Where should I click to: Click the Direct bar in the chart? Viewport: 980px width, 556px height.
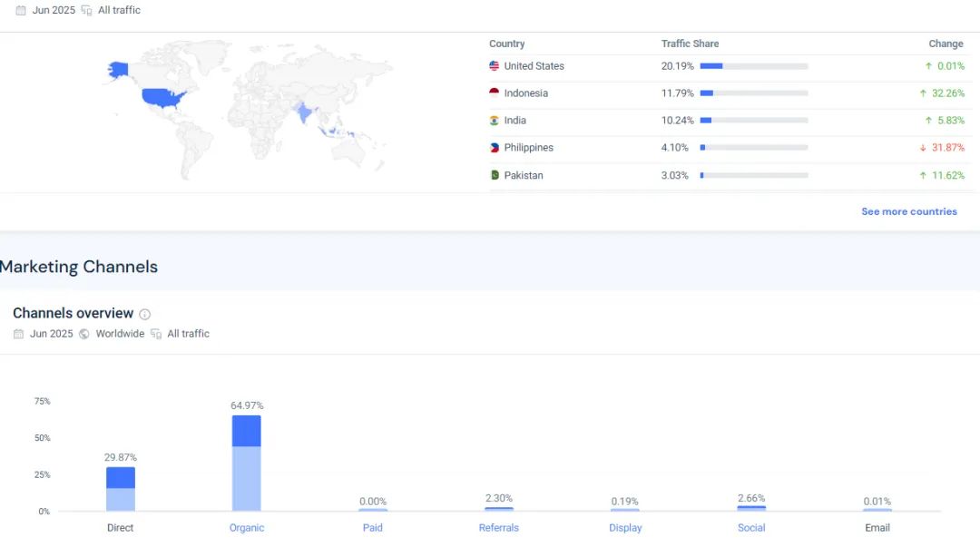(x=120, y=489)
